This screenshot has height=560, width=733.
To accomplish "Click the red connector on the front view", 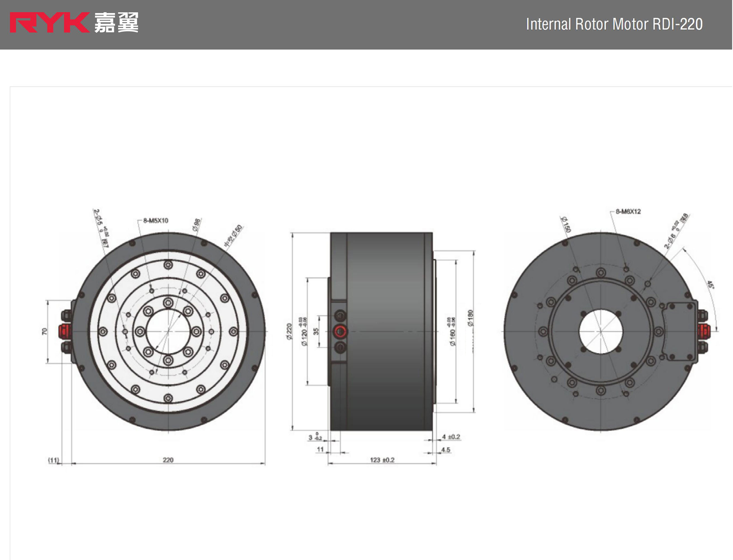I will point(65,331).
